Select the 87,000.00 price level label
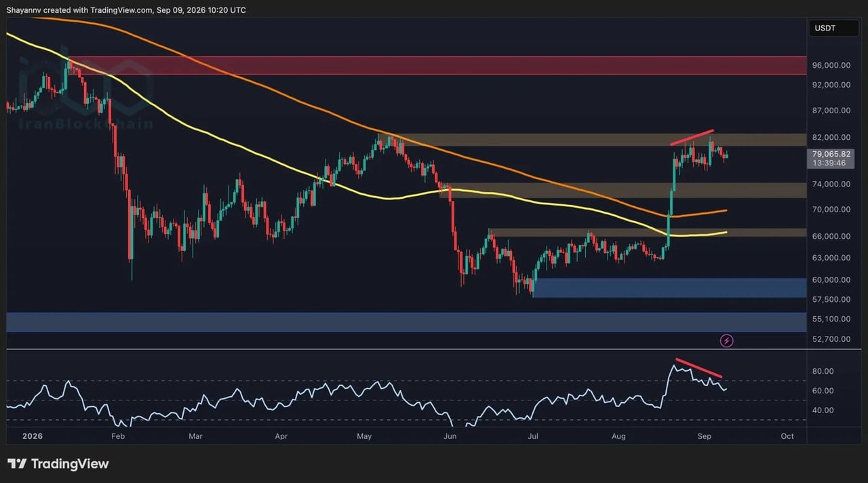The width and height of the screenshot is (868, 483). (x=831, y=111)
